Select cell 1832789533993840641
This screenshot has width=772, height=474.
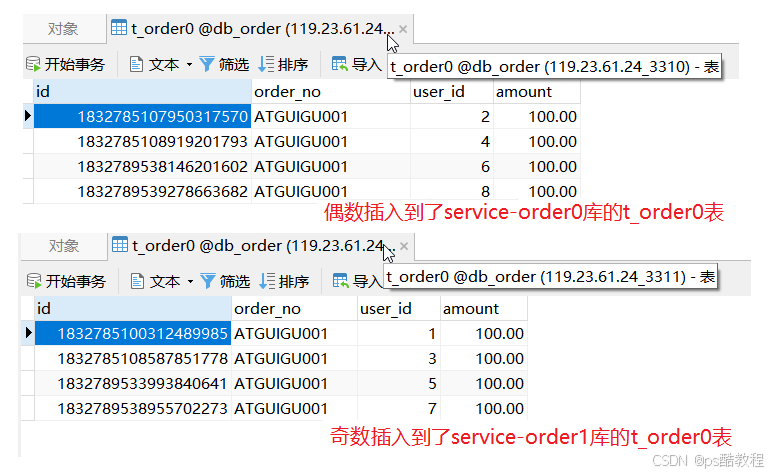(133, 384)
